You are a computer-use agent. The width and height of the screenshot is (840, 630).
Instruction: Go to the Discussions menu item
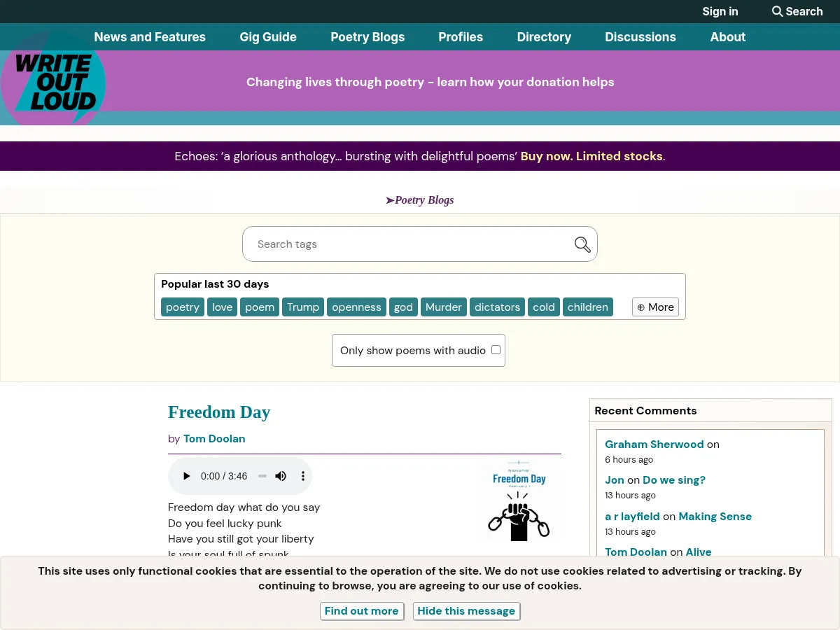tap(640, 37)
